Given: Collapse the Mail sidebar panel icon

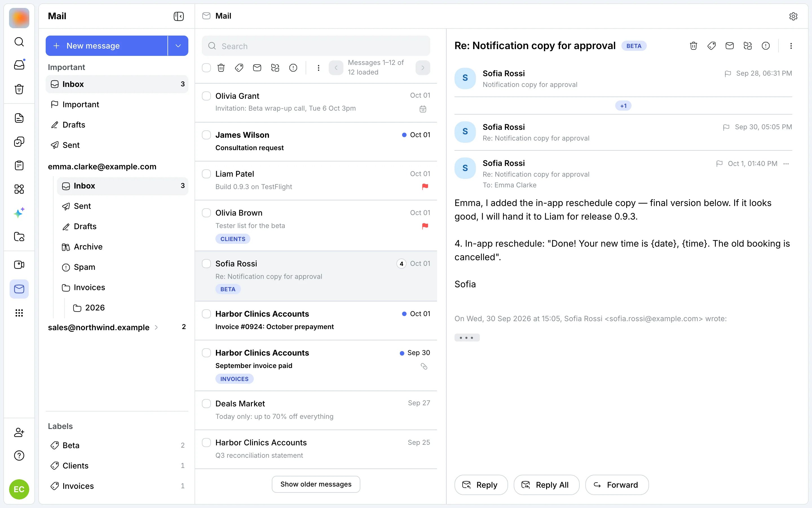Looking at the screenshot, I should tap(178, 16).
